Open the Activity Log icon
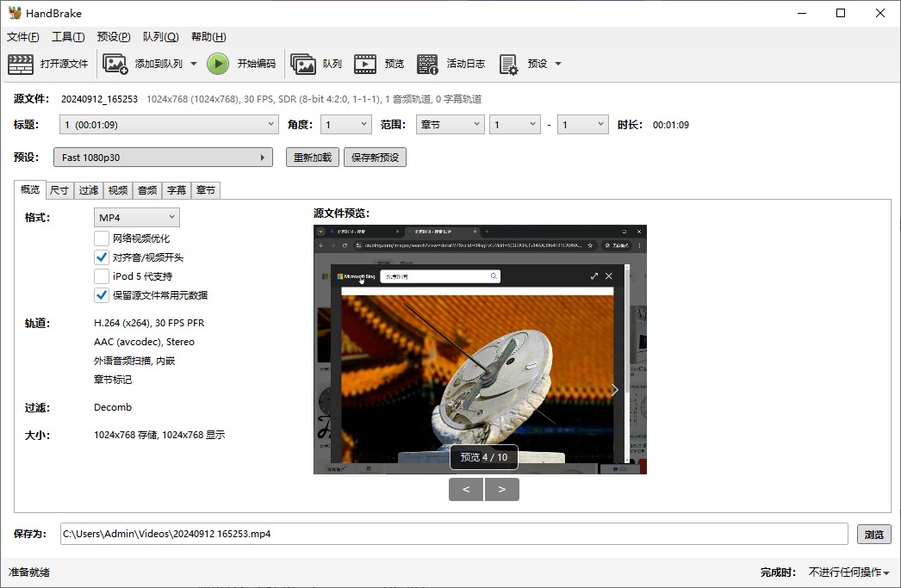 point(427,64)
